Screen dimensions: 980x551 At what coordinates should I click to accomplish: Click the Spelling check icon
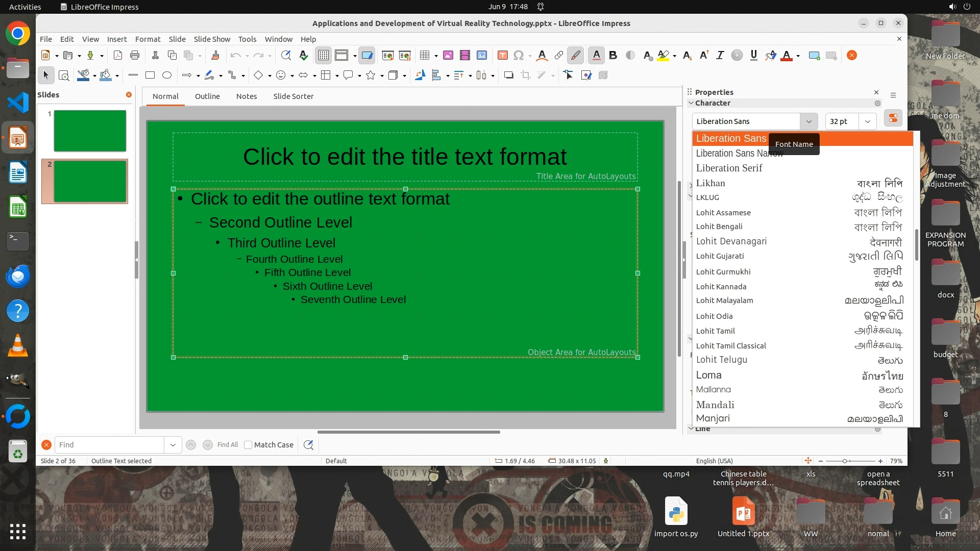[304, 56]
